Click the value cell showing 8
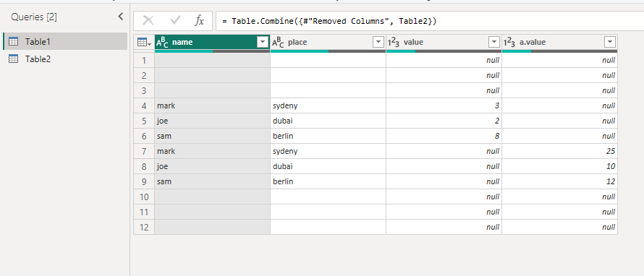 [x=444, y=136]
